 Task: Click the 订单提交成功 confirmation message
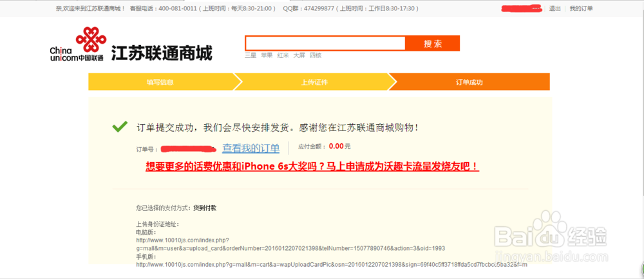click(278, 127)
